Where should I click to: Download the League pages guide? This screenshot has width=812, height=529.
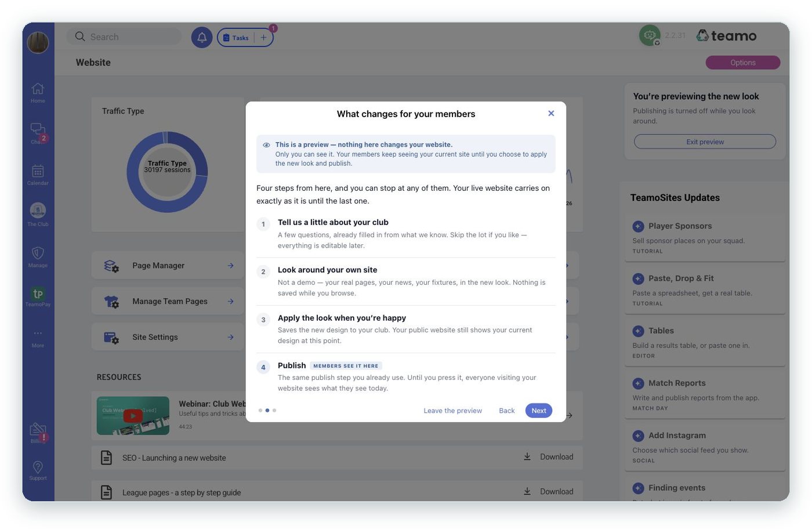(x=548, y=491)
